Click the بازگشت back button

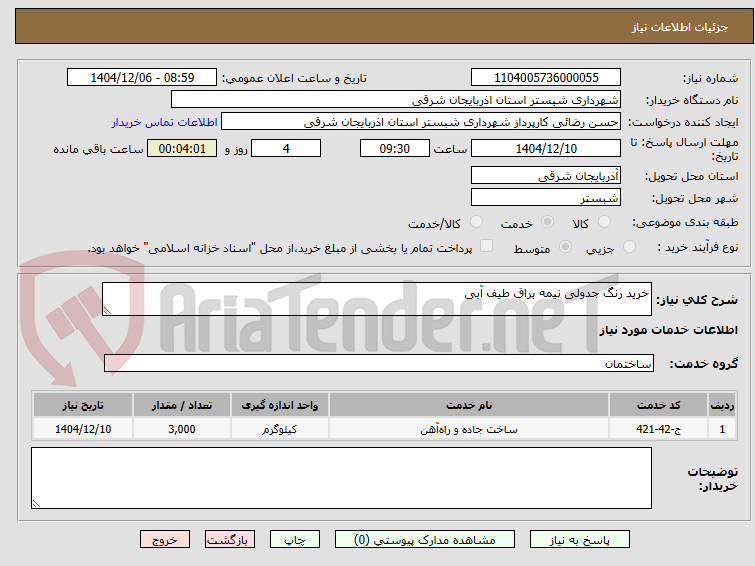[230, 540]
